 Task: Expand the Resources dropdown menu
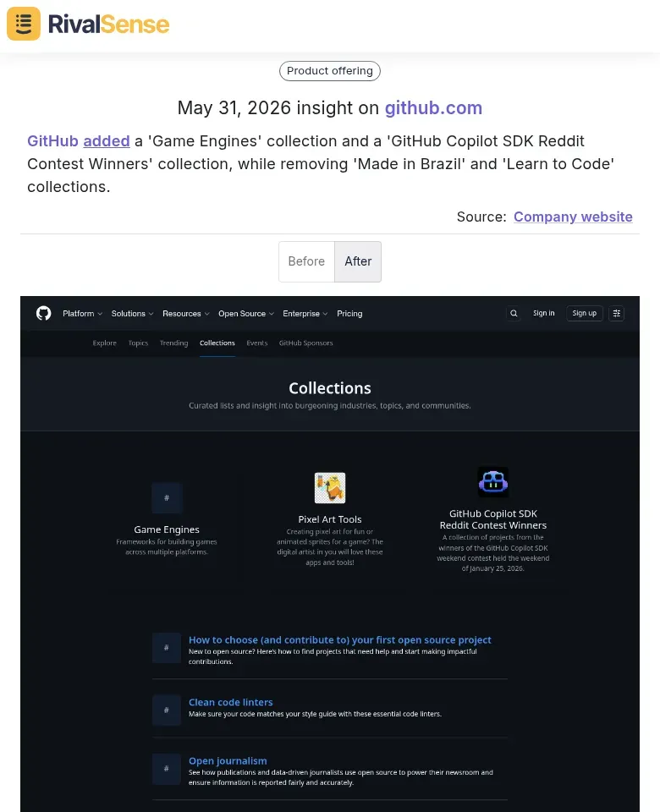pyautogui.click(x=185, y=313)
